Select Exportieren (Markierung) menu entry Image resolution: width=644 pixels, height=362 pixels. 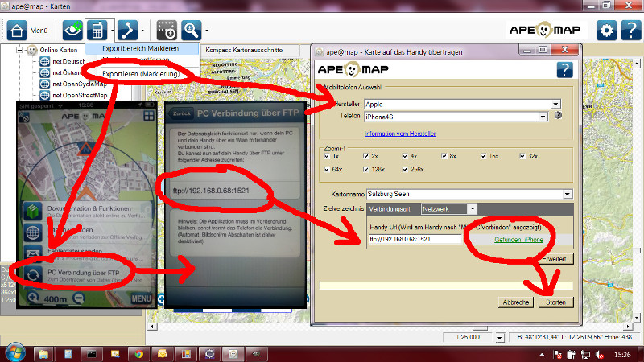click(x=139, y=74)
